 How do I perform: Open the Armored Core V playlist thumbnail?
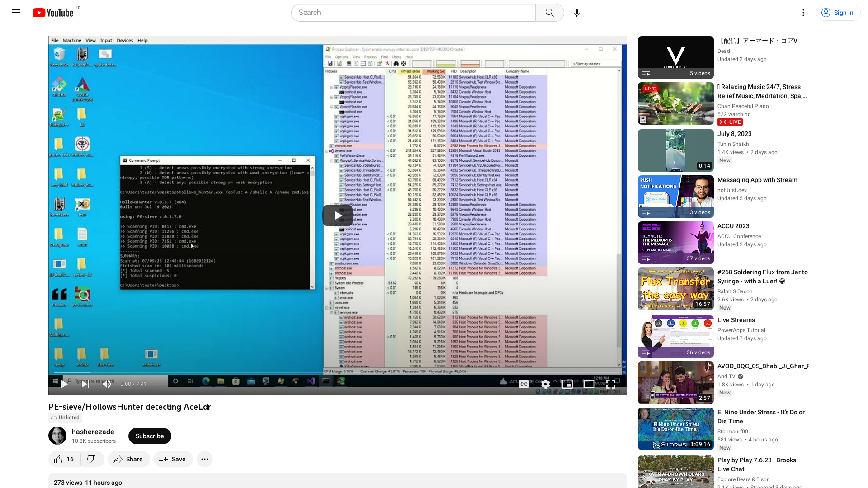pyautogui.click(x=675, y=57)
